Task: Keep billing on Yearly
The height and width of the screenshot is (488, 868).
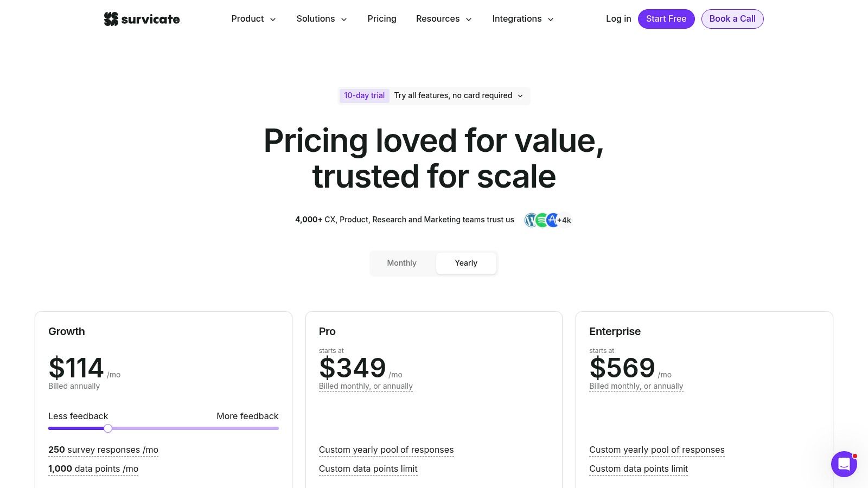Action: [466, 263]
